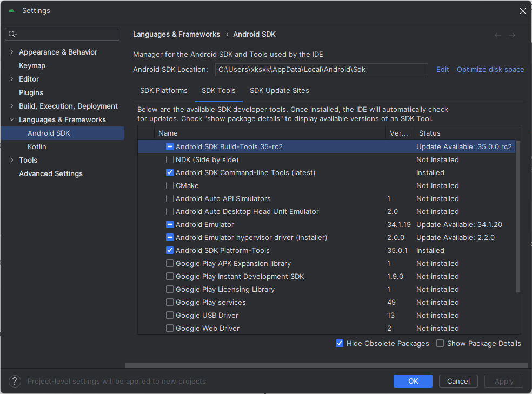Click the forward navigation arrow

(x=512, y=35)
